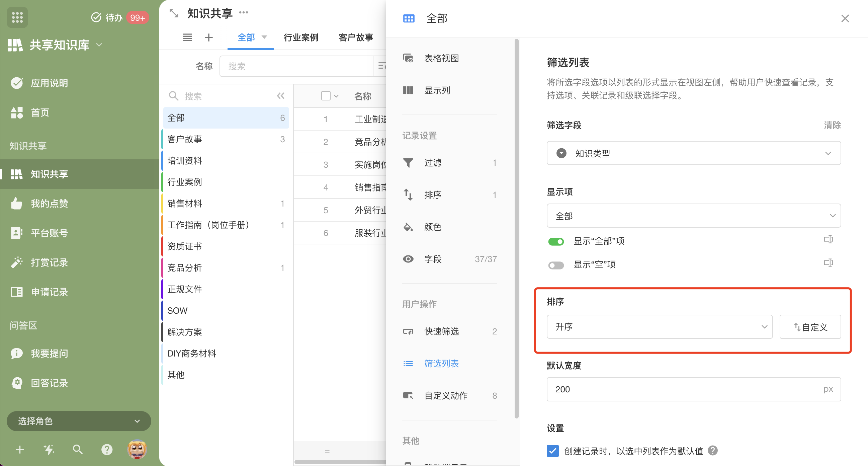
Task: Open 应用说明 in the sidebar
Action: pyautogui.click(x=80, y=83)
